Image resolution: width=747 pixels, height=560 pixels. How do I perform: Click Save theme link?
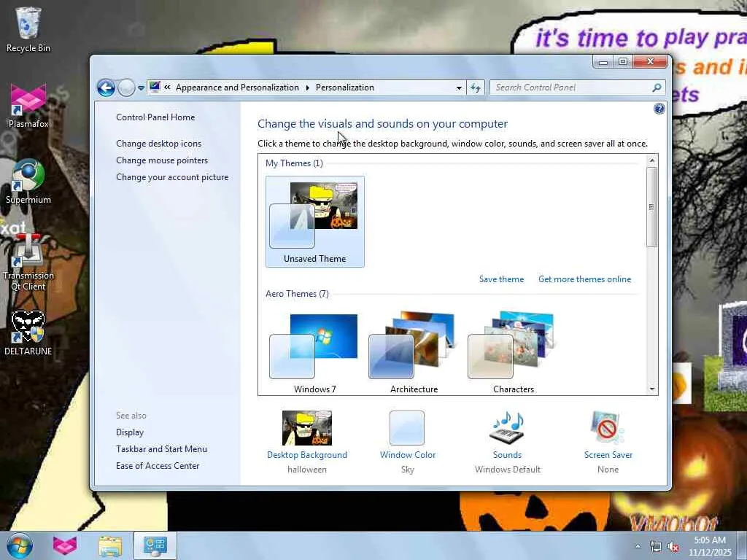click(501, 279)
